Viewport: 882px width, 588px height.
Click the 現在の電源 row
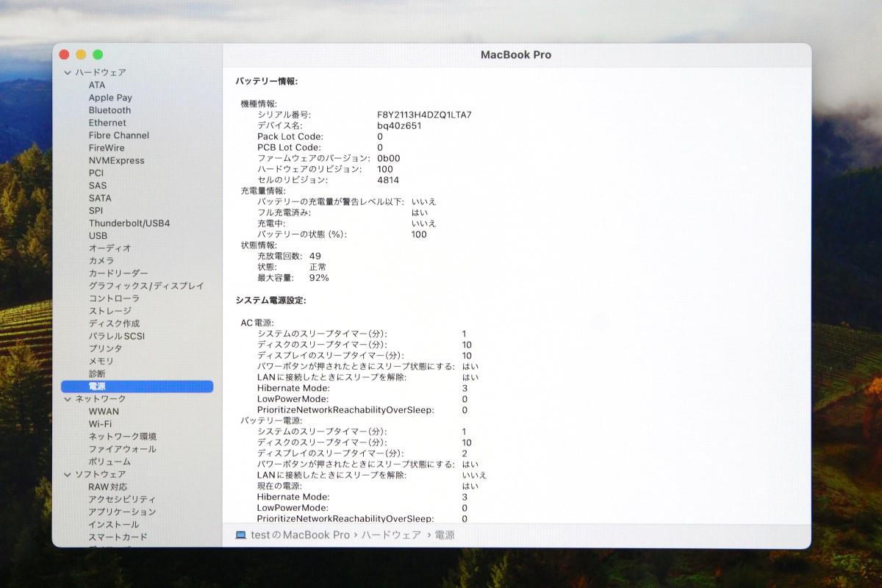pyautogui.click(x=367, y=486)
